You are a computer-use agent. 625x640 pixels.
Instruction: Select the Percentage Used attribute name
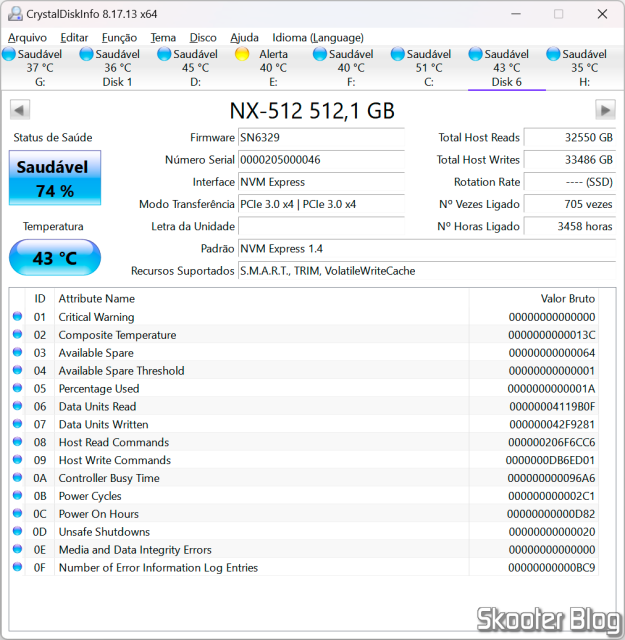tap(99, 389)
